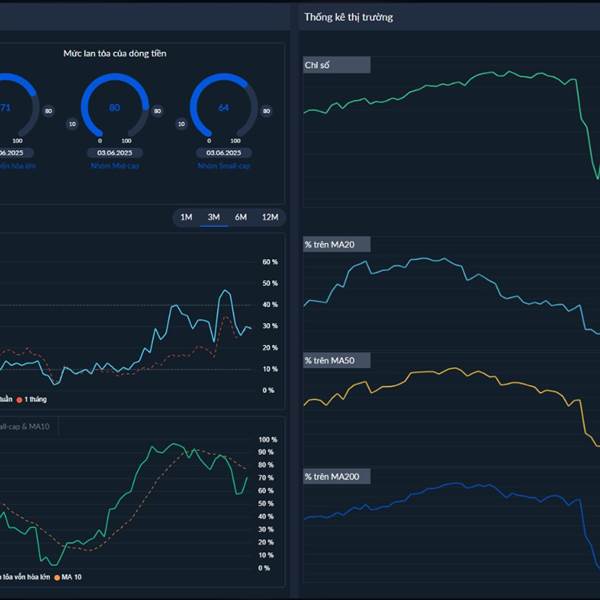Screen dimensions: 600x600
Task: Select the 3M time range tab
Action: [x=214, y=217]
